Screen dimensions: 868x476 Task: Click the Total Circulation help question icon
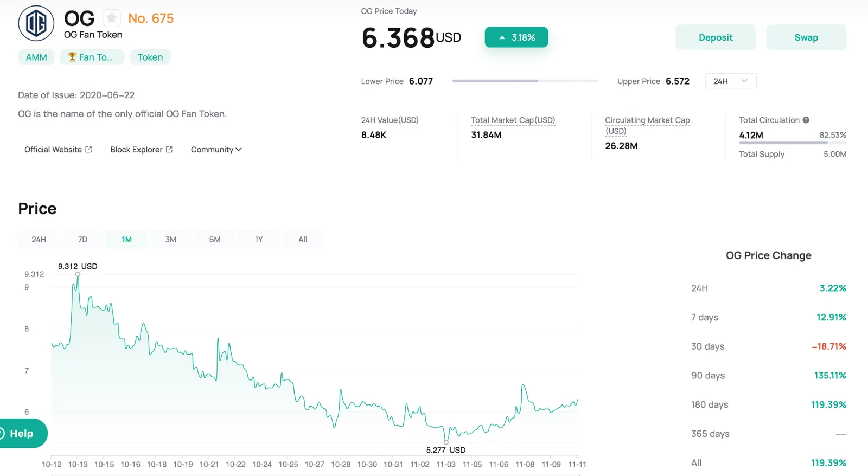806,120
